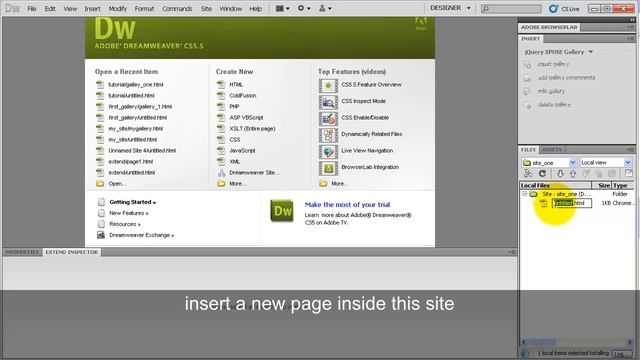This screenshot has width=640, height=360.
Task: Play Live View Navigation video icon
Action: [328, 152]
